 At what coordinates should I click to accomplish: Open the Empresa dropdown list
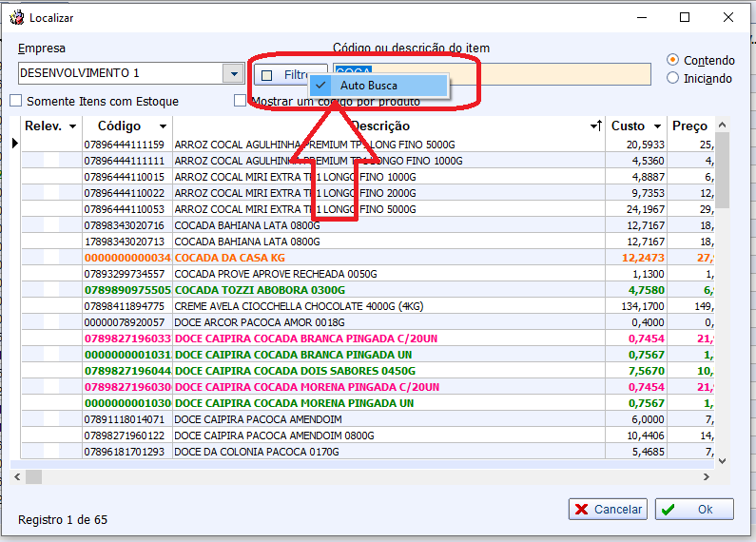[x=233, y=74]
